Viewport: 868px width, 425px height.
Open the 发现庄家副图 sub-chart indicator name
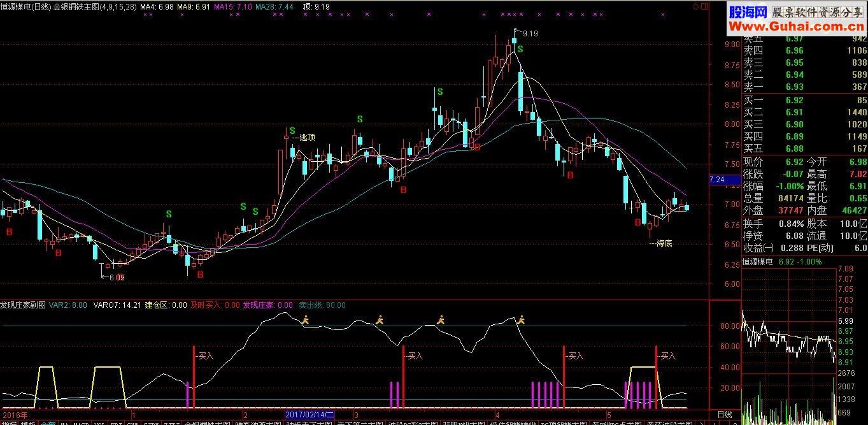24,305
